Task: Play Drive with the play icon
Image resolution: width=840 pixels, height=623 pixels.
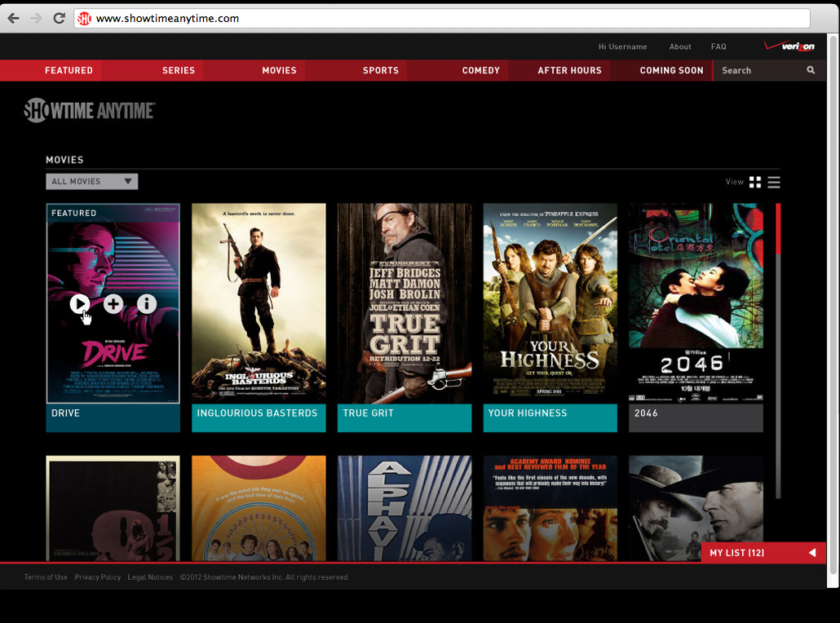Action: [x=79, y=303]
